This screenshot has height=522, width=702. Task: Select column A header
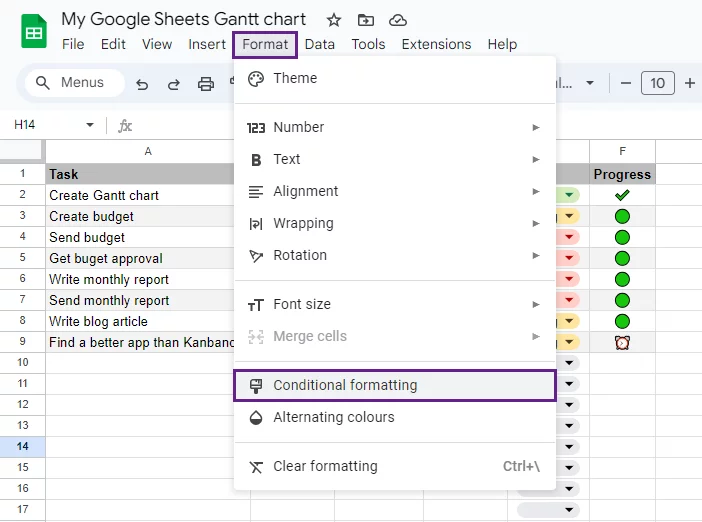coord(148,151)
